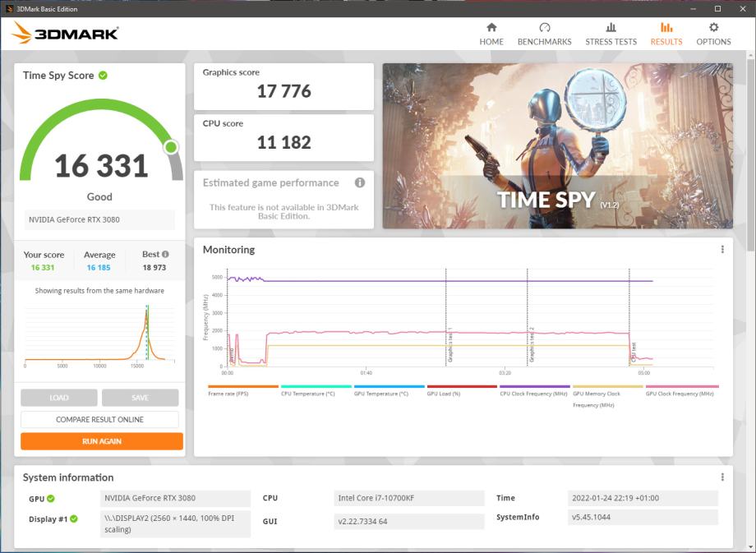Toggle the CPU Temperature legend item
The height and width of the screenshot is (553, 756).
click(316, 390)
